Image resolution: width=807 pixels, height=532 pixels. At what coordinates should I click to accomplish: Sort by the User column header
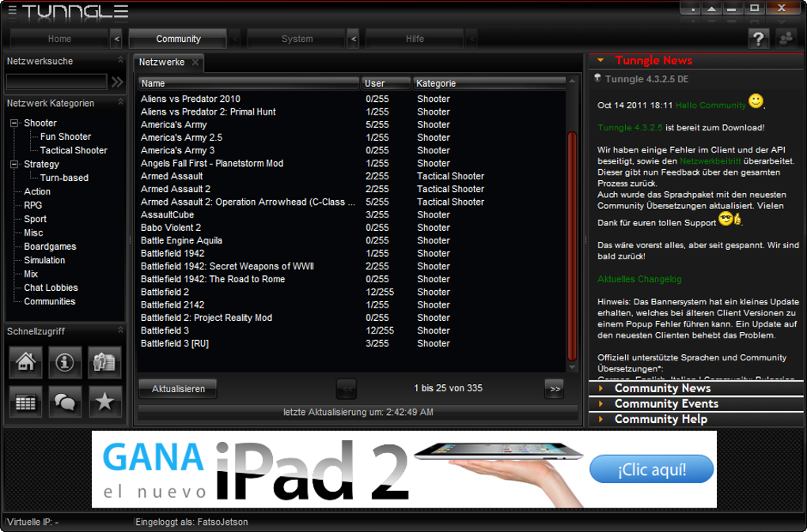(x=386, y=83)
